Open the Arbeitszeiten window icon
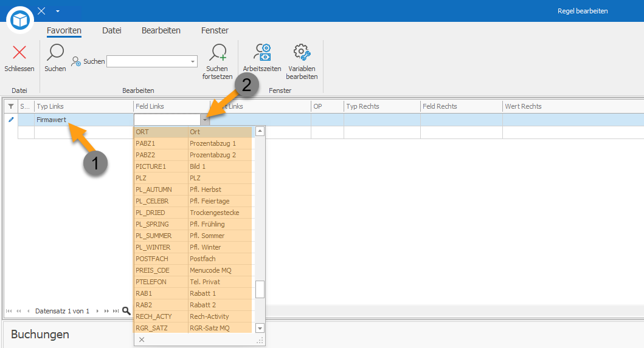The image size is (644, 348). tap(262, 52)
